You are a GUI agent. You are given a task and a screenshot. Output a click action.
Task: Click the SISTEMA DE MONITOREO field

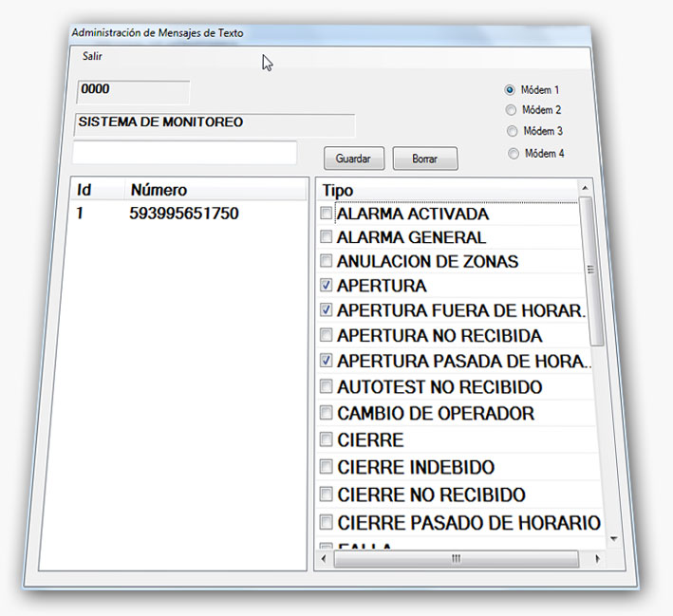pyautogui.click(x=214, y=124)
